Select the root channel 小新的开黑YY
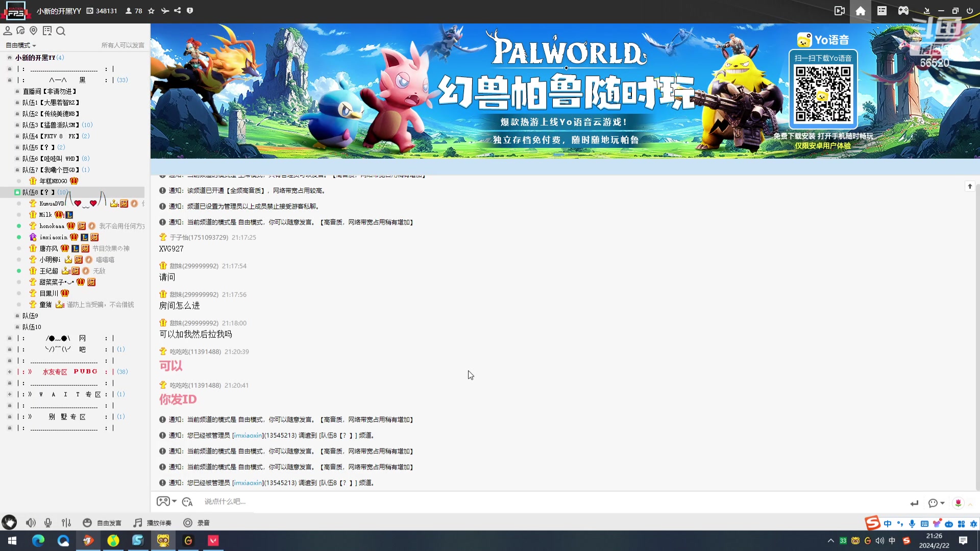 (x=35, y=58)
